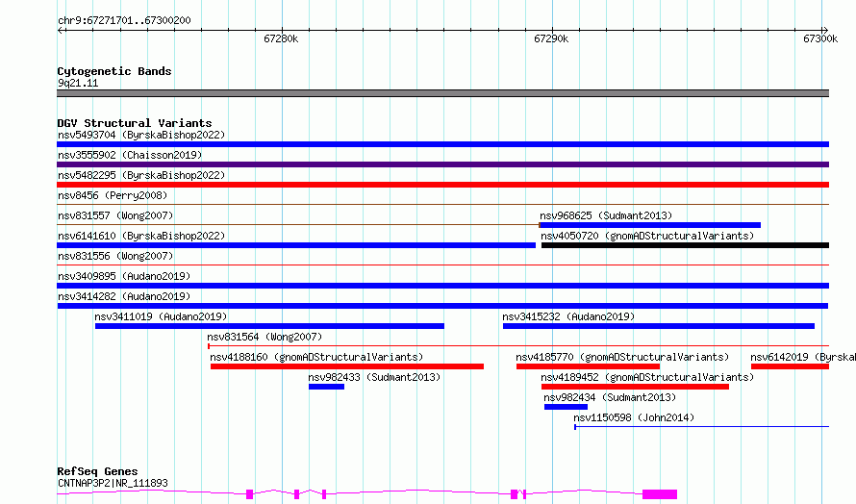Click the nsv982433 (Sudmant2013) text label
The image size is (856, 504).
[374, 377]
